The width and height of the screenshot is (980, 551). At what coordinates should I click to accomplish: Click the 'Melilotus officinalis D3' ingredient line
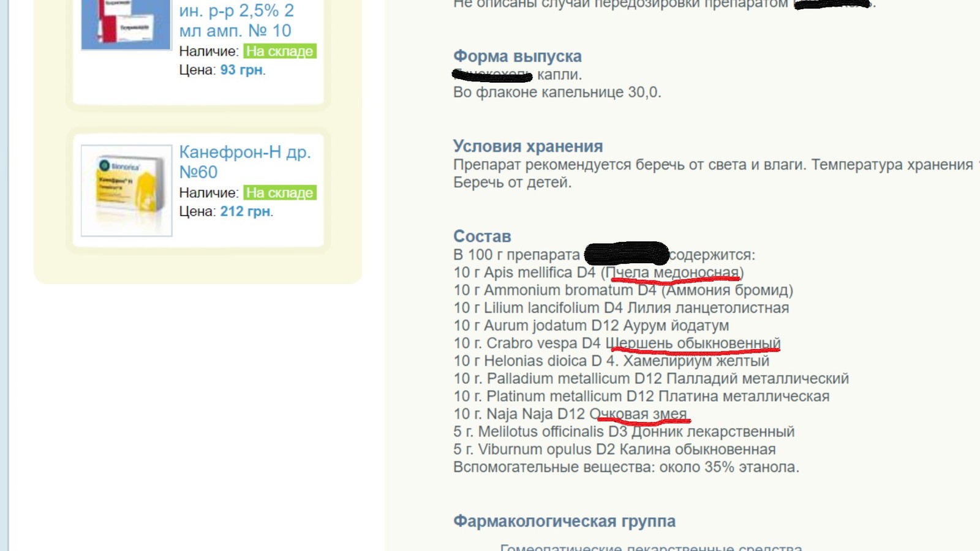coord(624,432)
